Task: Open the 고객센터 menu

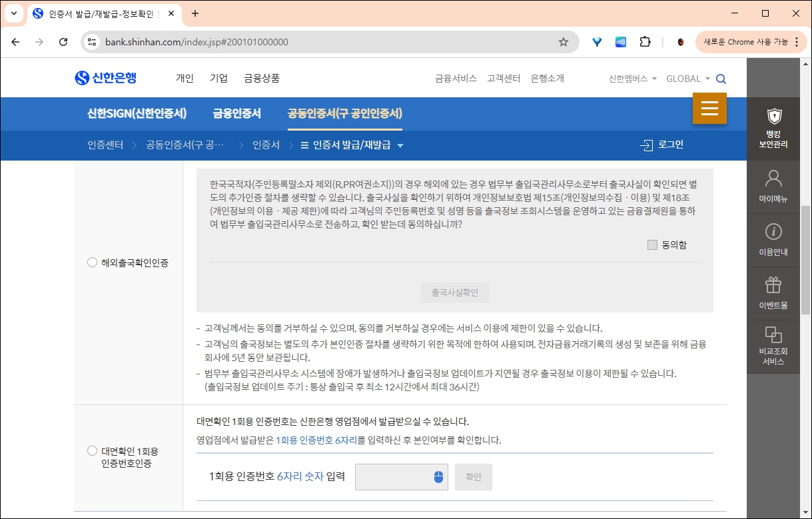Action: coord(504,78)
